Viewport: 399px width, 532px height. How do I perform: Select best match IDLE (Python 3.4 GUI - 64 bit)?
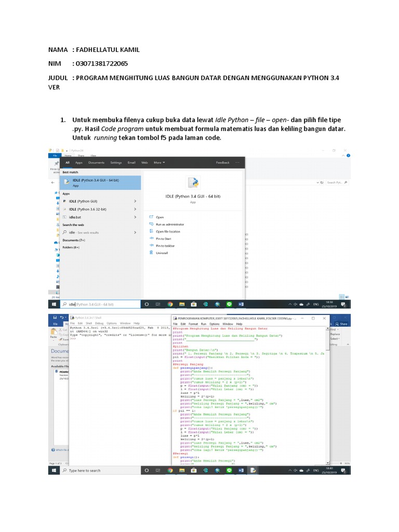[100, 182]
